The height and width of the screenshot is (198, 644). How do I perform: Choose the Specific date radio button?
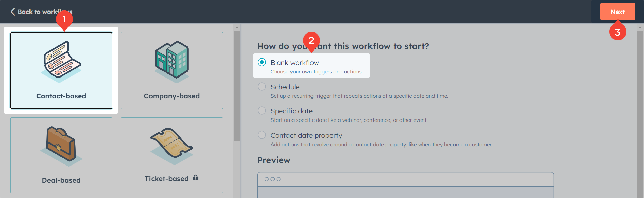coord(262,111)
